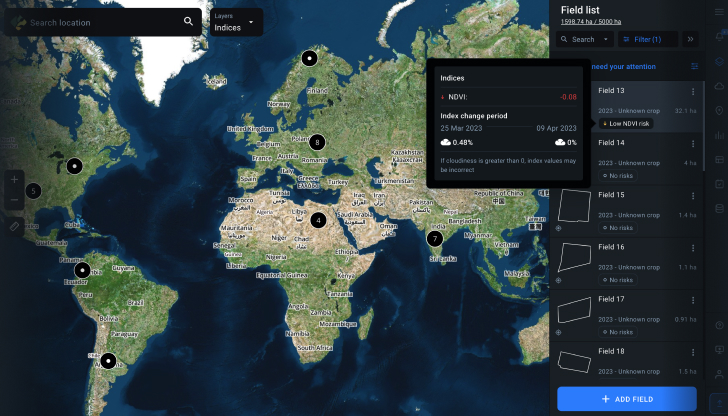Click the NDVI value -0.08
Screen dimensions: 728x416
coord(568,97)
